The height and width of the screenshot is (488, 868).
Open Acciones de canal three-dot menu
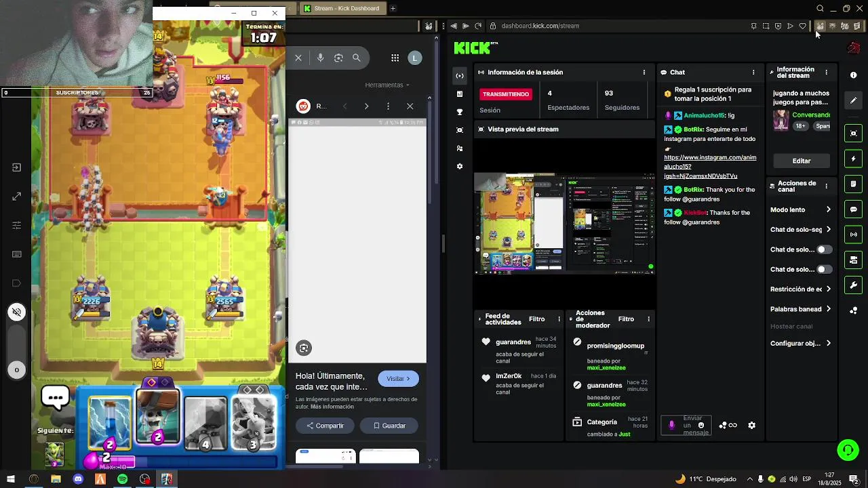[826, 186]
